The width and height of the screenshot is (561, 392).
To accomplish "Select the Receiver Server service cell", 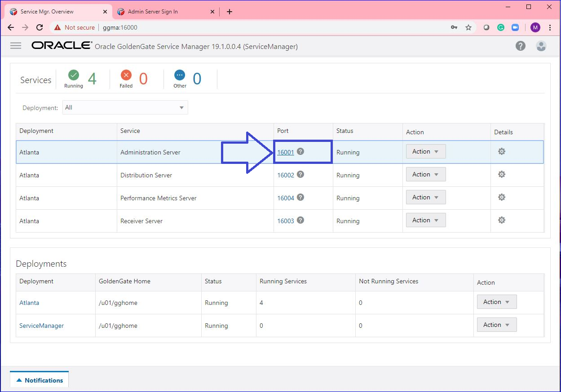I will click(195, 221).
